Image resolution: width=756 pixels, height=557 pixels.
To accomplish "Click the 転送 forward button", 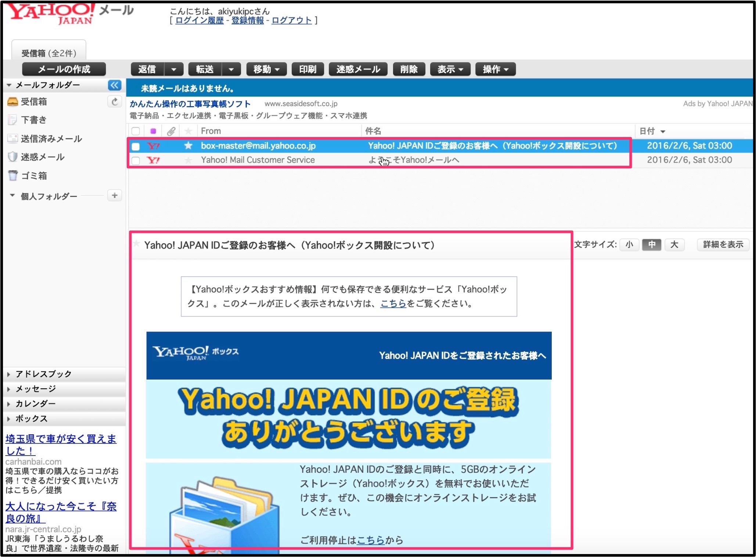I will [x=205, y=69].
